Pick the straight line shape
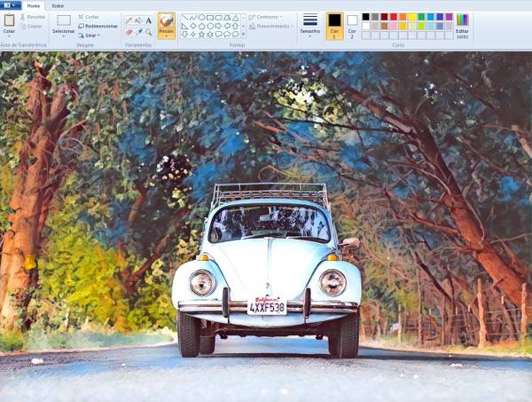 point(184,18)
